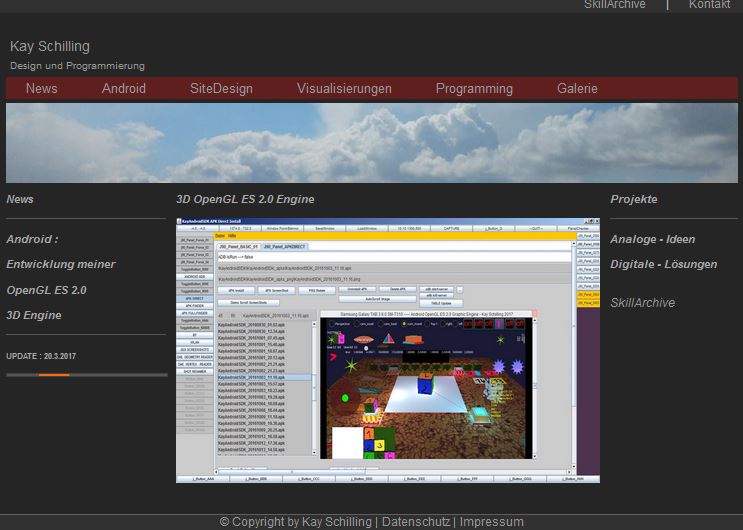The width and height of the screenshot is (743, 530).
Task: Go to the SiteDesign section
Action: coord(221,88)
